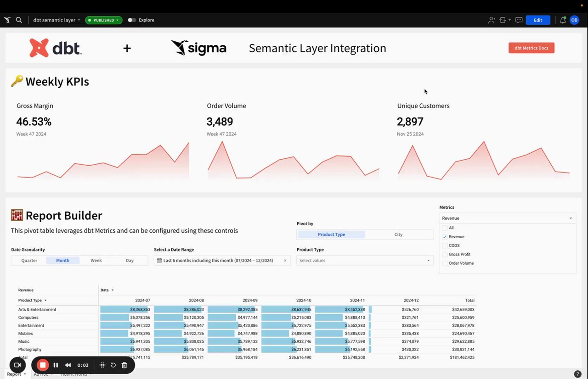Open the Sigma home bird logo
Image resolution: width=588 pixels, height=379 pixels.
tap(7, 20)
